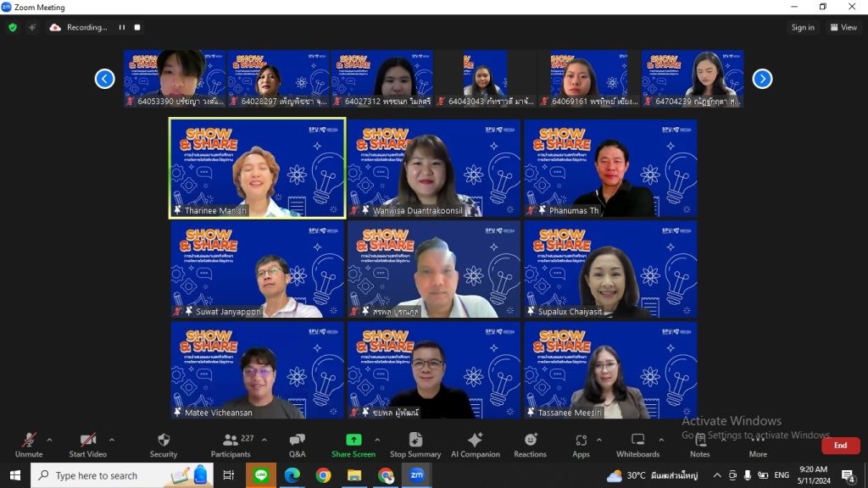Open the Apps panel
Viewport: 868px width, 488px height.
pos(581,446)
